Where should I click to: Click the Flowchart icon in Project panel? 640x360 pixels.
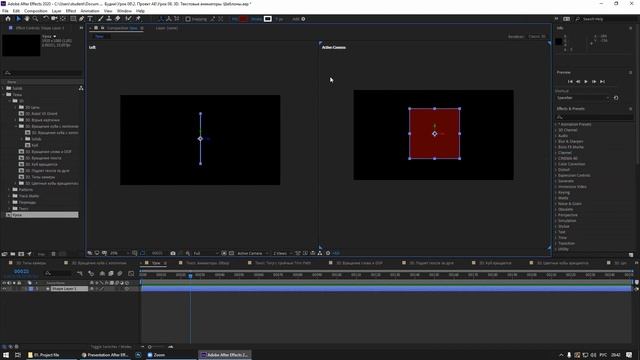pos(81,88)
